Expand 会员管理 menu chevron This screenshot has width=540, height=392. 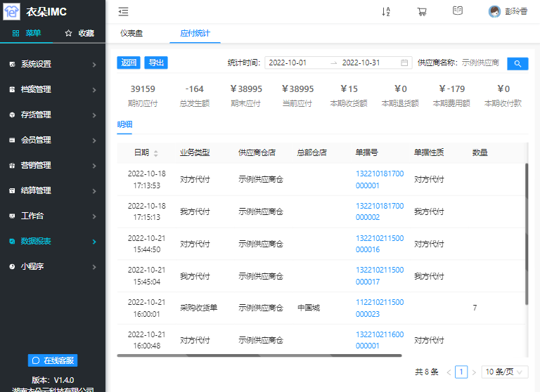(x=94, y=141)
